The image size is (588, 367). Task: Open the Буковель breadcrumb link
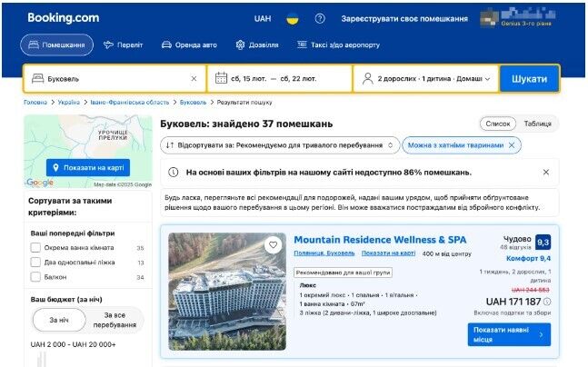[193, 103]
